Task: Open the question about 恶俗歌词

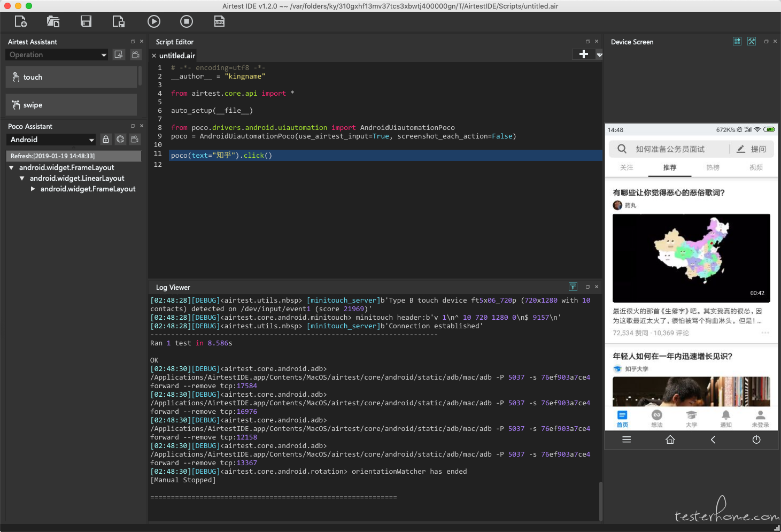Action: 669,192
